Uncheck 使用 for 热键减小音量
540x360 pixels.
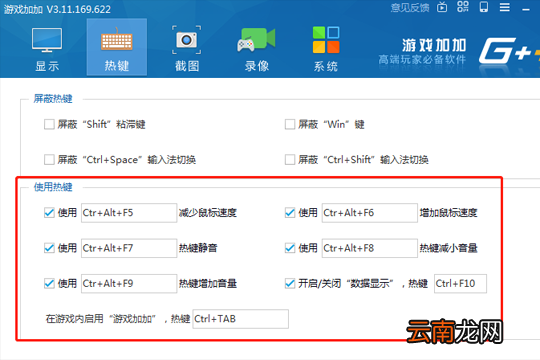click(290, 248)
